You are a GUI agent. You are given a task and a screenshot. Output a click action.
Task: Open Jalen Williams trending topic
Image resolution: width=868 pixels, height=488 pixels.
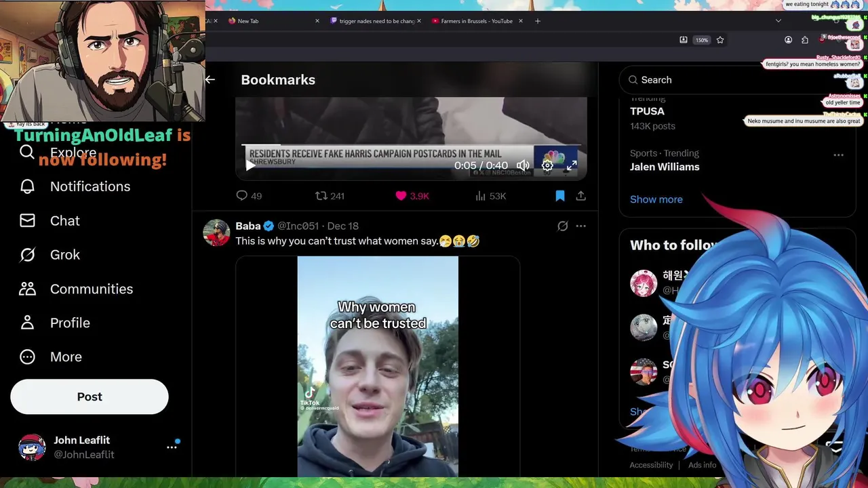[x=665, y=167]
